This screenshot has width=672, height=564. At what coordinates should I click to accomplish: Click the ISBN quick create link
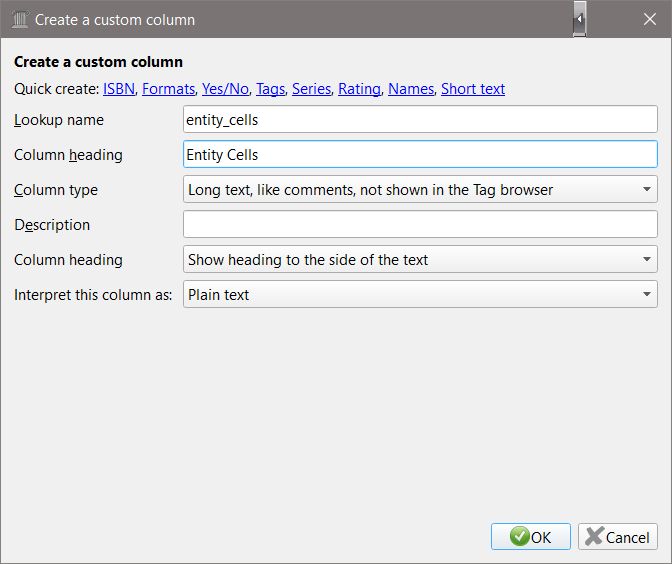click(x=118, y=89)
